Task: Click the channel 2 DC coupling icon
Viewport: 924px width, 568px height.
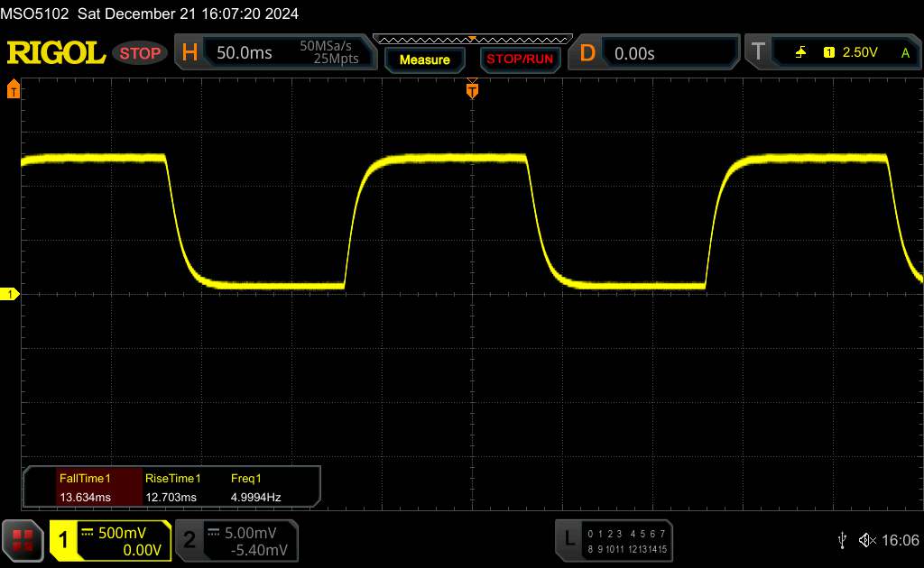Action: (x=214, y=532)
